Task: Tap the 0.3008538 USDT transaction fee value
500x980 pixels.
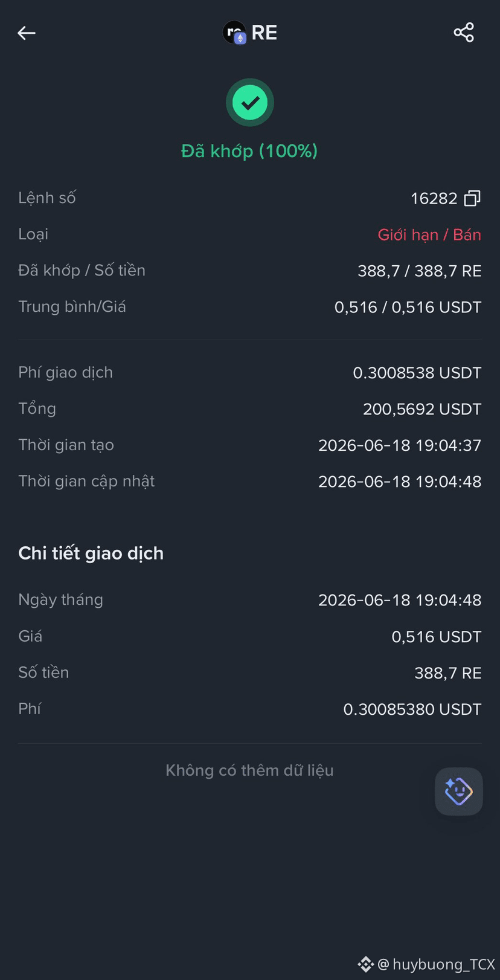Action: point(417,373)
